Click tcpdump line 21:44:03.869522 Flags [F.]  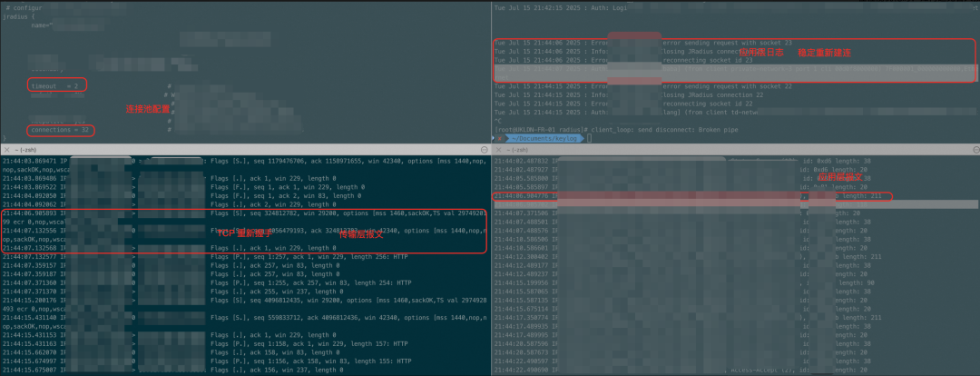coord(182,187)
